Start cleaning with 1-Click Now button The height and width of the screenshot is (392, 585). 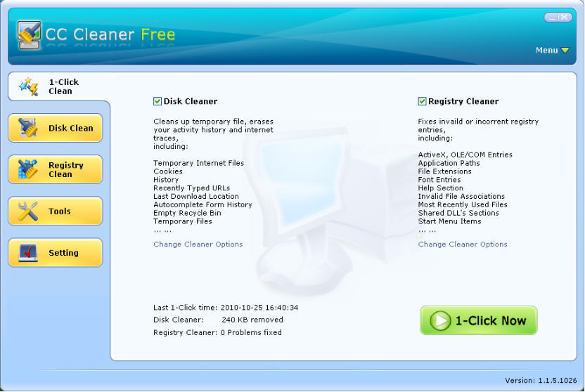(479, 320)
